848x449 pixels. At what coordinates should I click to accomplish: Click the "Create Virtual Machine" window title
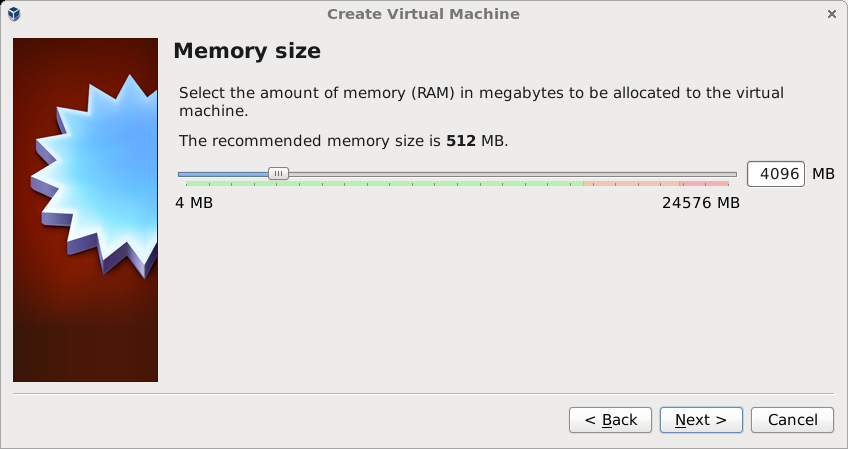[423, 14]
